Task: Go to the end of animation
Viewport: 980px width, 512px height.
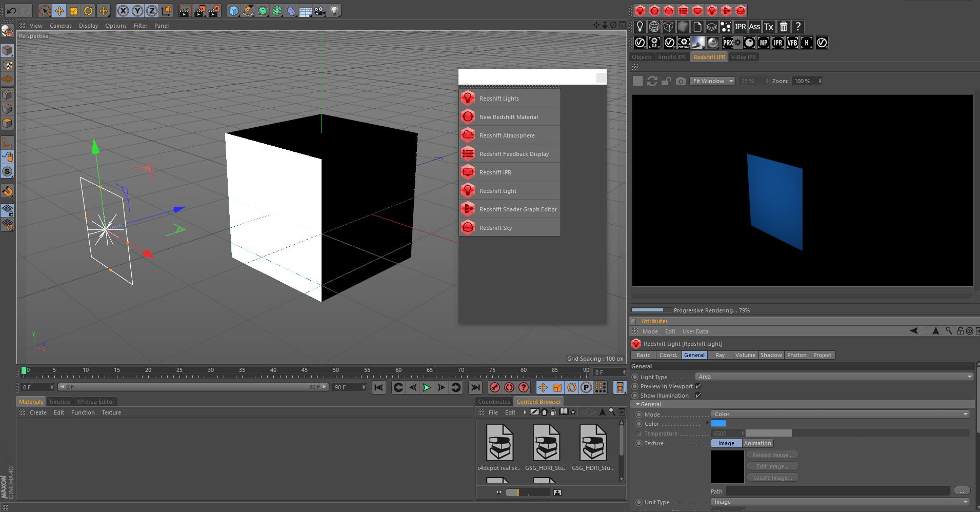Action: (475, 387)
